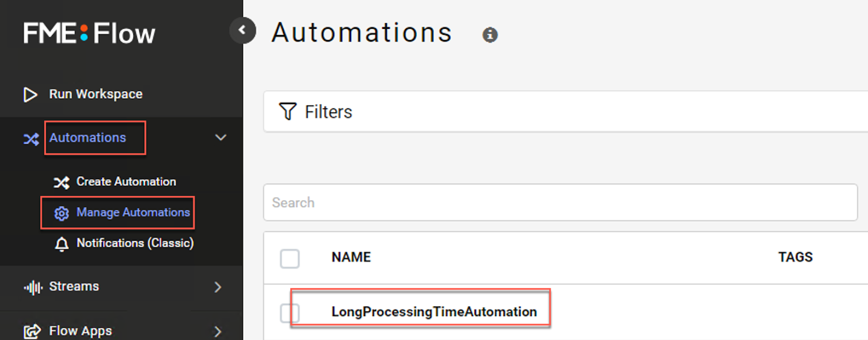Viewport: 868px width, 340px height.
Task: Open Notifications (Classic) menu item
Action: click(135, 243)
